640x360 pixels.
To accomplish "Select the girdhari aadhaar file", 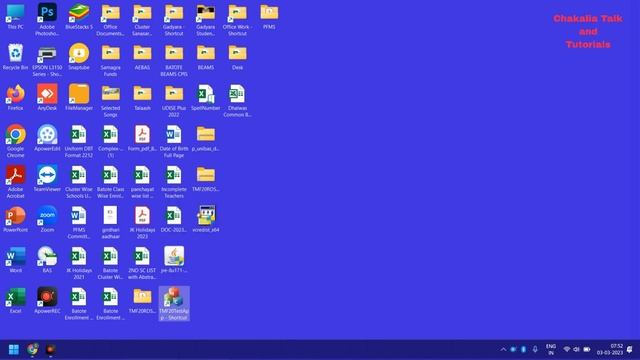I will [x=111, y=222].
